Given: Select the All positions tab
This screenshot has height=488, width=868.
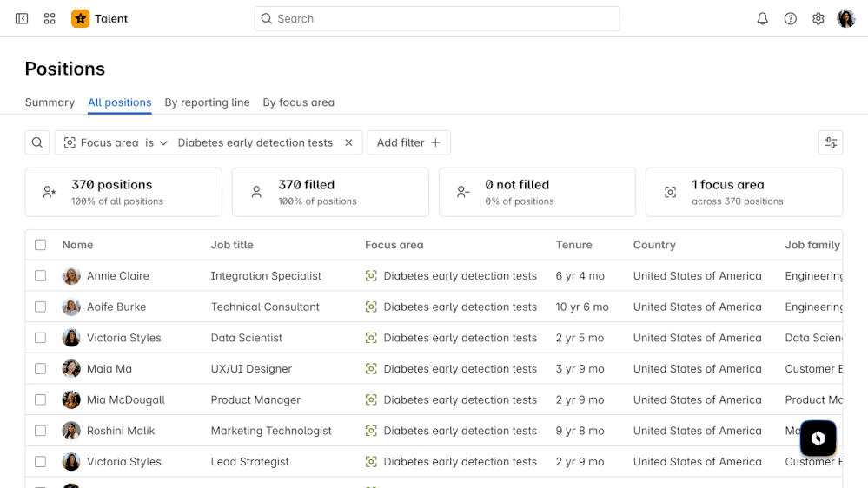Looking at the screenshot, I should (120, 102).
